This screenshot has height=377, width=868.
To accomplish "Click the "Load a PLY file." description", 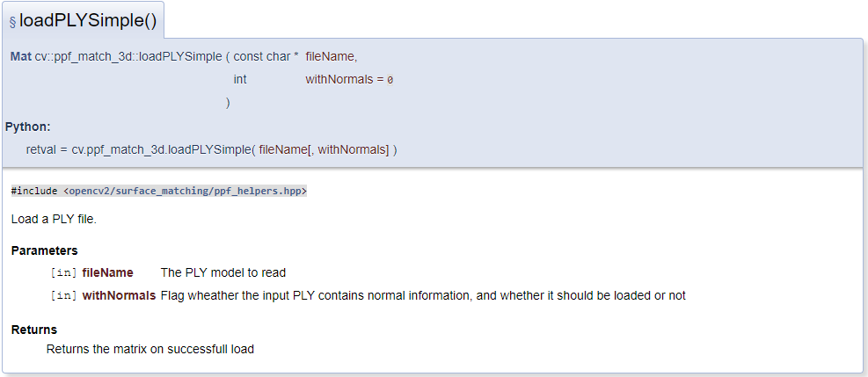I will (54, 219).
